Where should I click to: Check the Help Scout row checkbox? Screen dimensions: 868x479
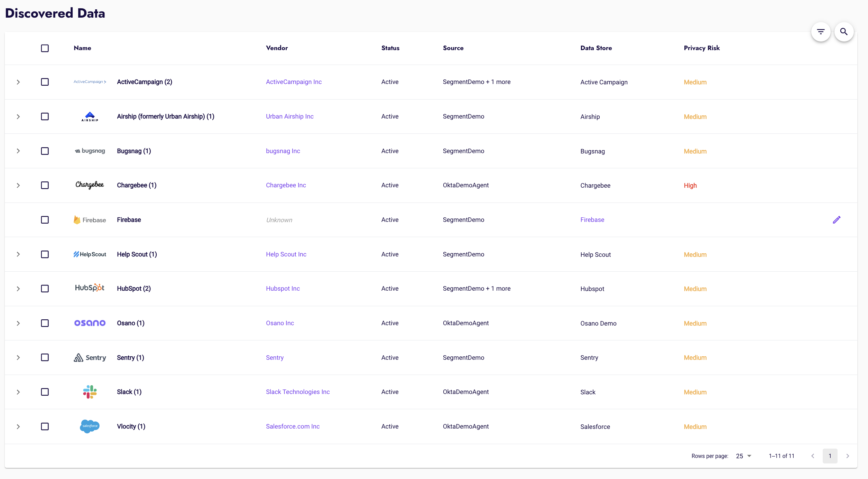45,254
